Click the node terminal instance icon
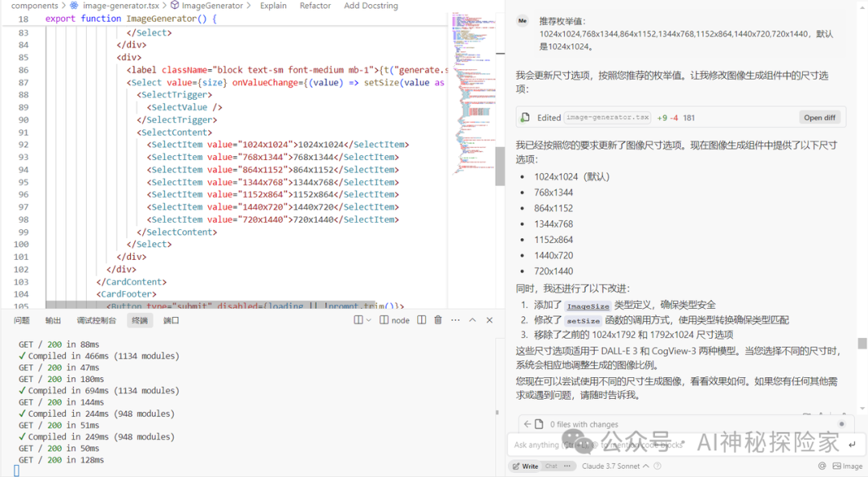This screenshot has height=477, width=868. [383, 319]
